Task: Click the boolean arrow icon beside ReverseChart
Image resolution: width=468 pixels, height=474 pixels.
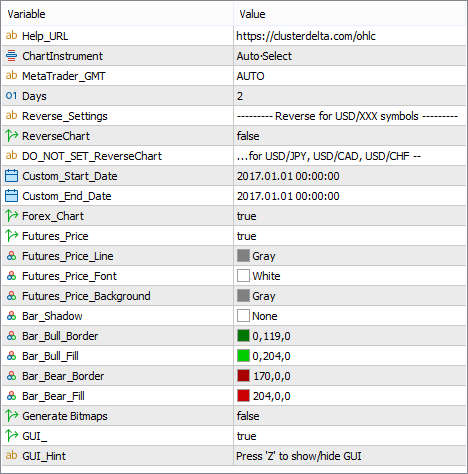Action: [11, 136]
